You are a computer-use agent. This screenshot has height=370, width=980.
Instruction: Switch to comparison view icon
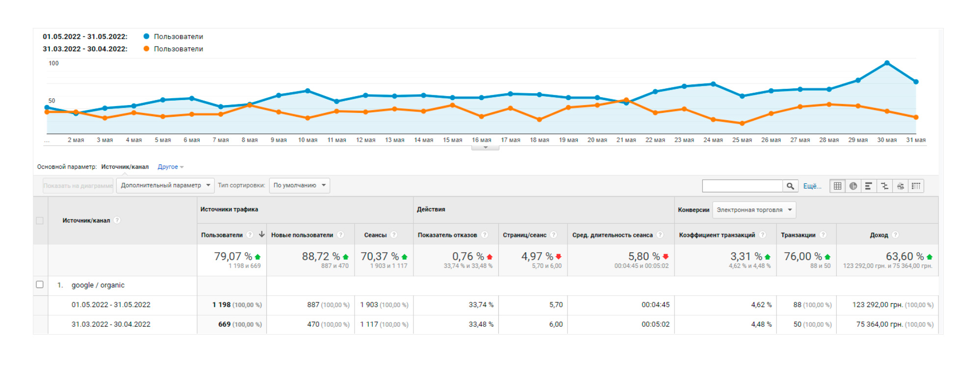point(884,186)
